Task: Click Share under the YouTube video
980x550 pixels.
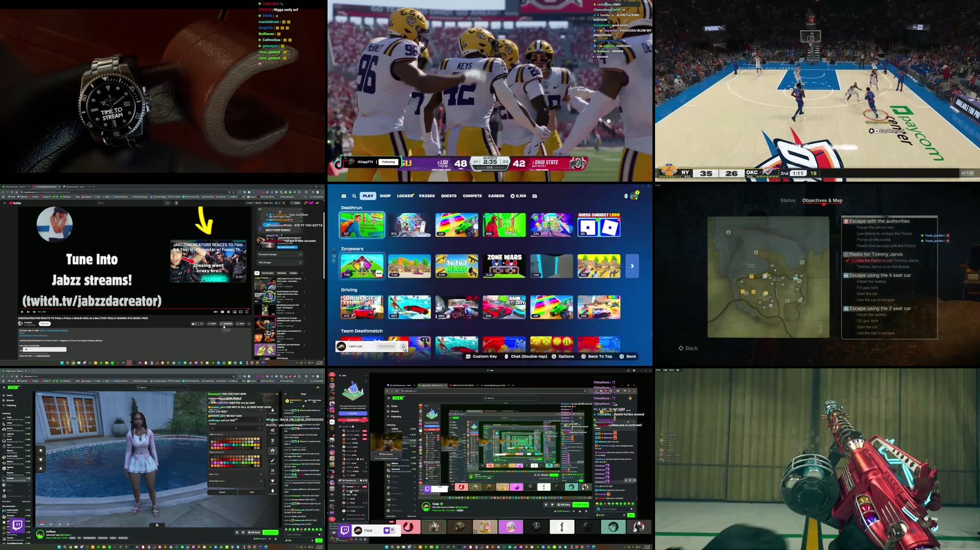Action: pos(212,323)
